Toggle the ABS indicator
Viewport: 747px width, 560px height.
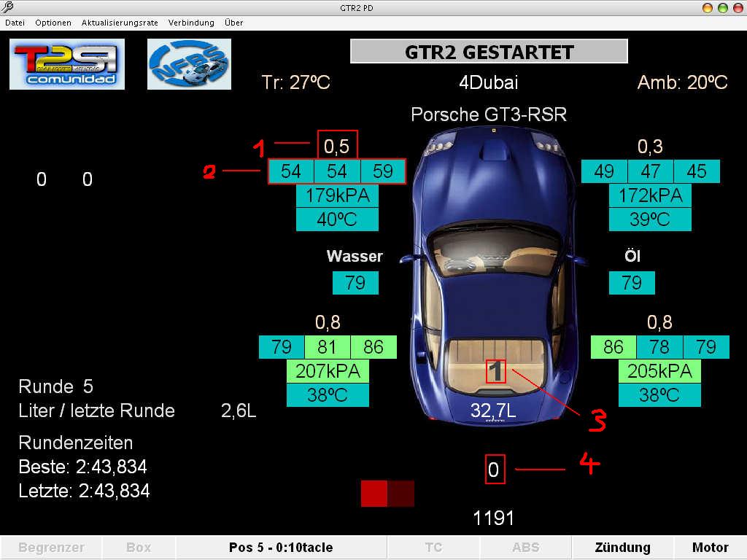tap(526, 547)
